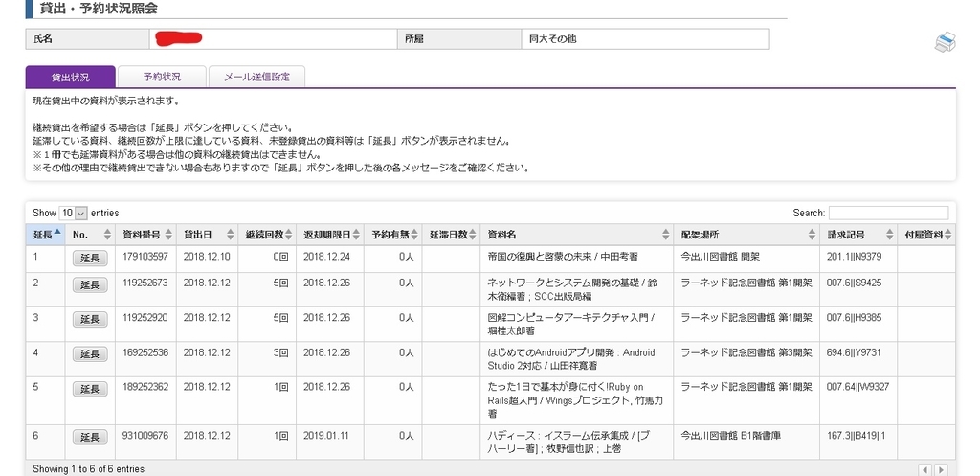Click 延長 button for item 931009676

click(x=90, y=437)
